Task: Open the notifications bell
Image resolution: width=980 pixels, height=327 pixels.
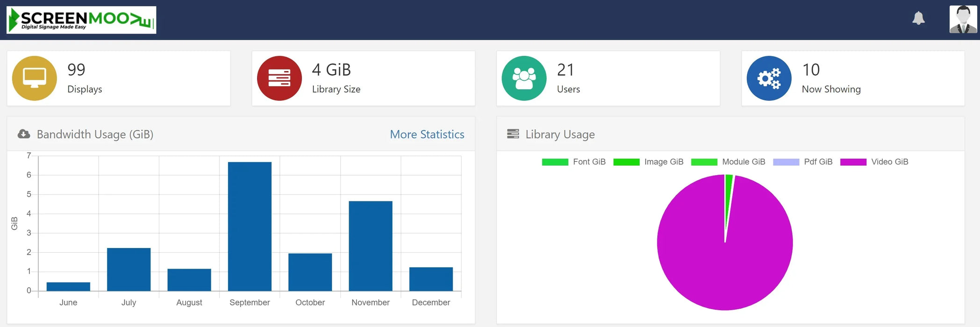Action: pos(918,18)
